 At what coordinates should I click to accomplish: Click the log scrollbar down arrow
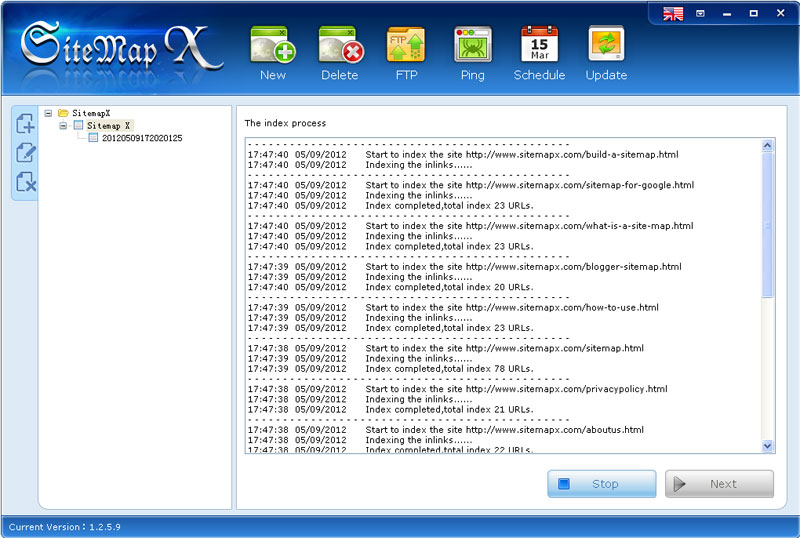point(767,446)
